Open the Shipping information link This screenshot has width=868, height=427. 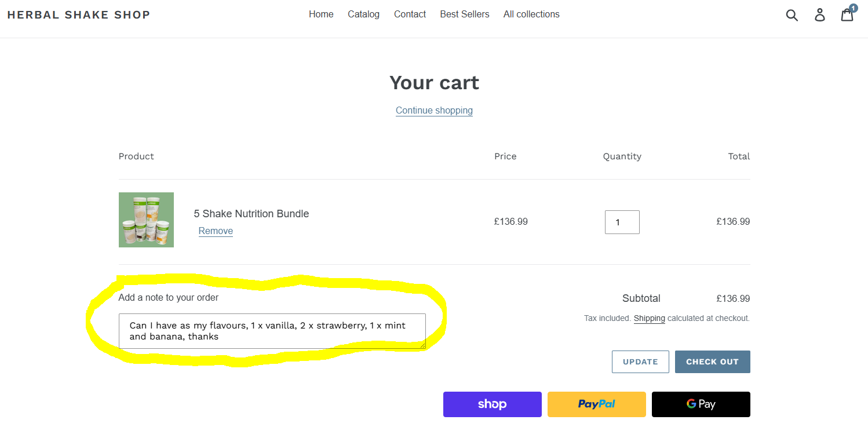pyautogui.click(x=649, y=318)
